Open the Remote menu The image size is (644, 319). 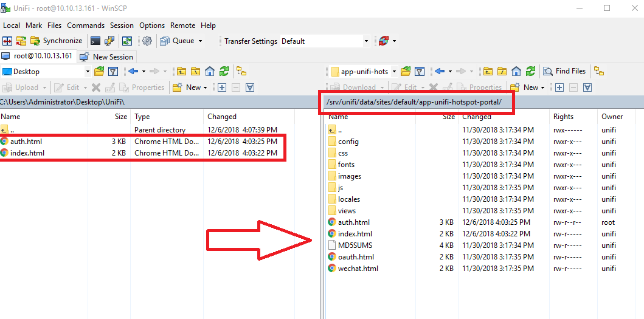(183, 26)
